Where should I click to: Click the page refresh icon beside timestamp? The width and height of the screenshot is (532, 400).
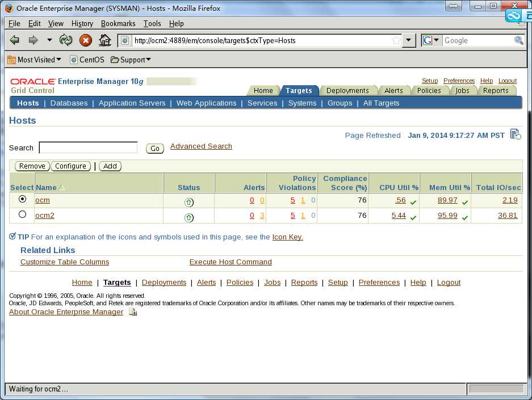(516, 134)
